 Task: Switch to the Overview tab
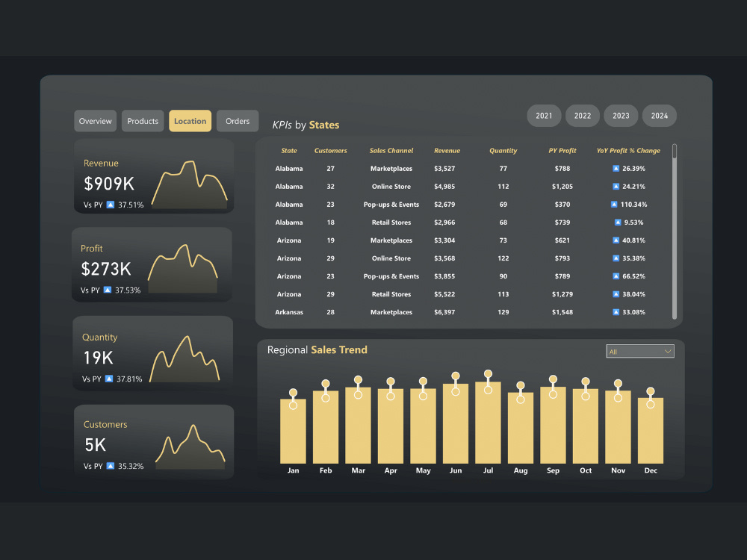point(96,121)
